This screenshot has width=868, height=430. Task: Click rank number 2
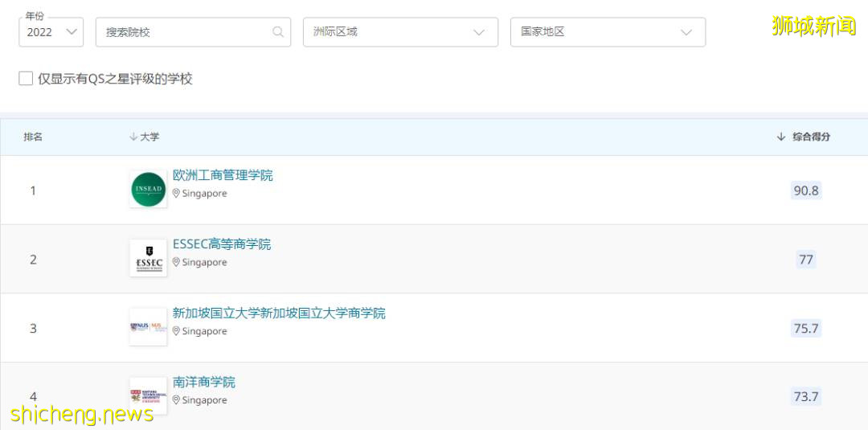click(x=33, y=260)
